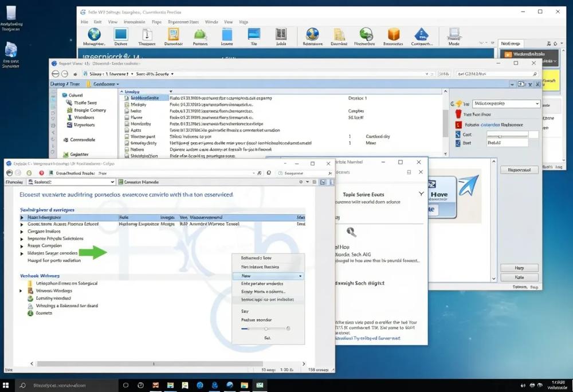This screenshot has width=573, height=392.
Task: Click the 'Cosasan Hamode' toolbar button
Action: [x=138, y=182]
